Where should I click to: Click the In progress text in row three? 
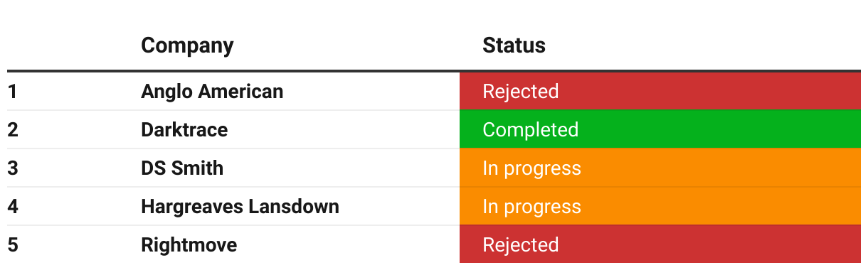[531, 168]
